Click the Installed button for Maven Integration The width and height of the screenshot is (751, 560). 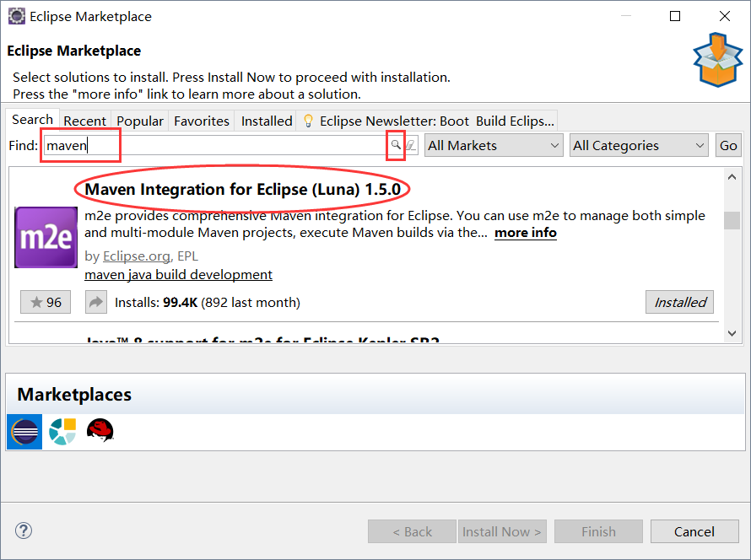tap(679, 302)
